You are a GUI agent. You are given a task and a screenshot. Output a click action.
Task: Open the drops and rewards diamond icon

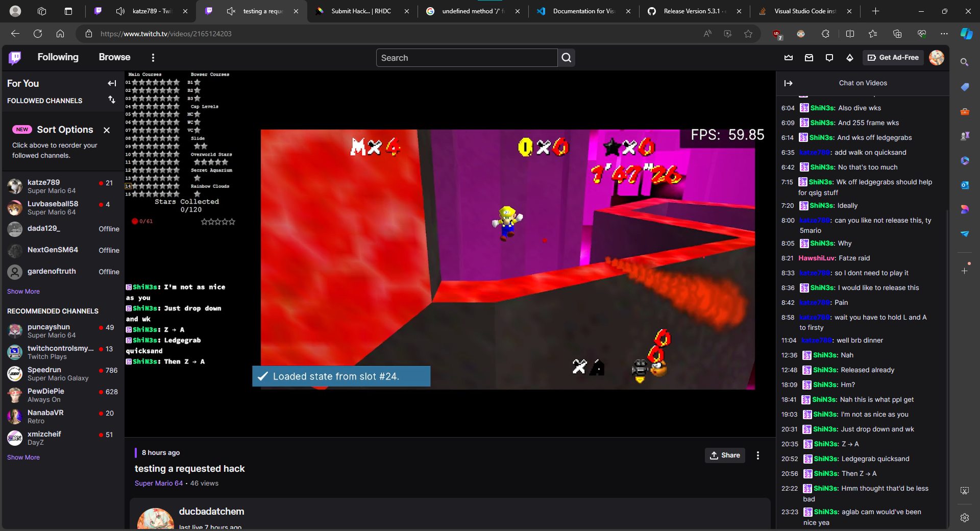click(x=850, y=58)
